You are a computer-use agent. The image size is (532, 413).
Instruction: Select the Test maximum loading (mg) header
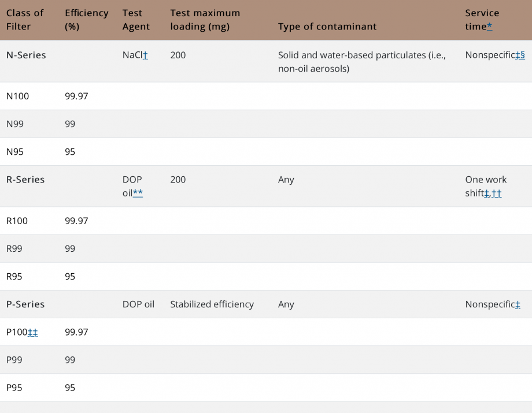pos(205,20)
